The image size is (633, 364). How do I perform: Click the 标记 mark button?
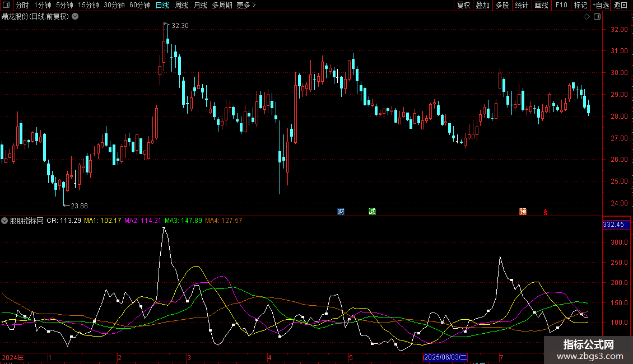[580, 5]
